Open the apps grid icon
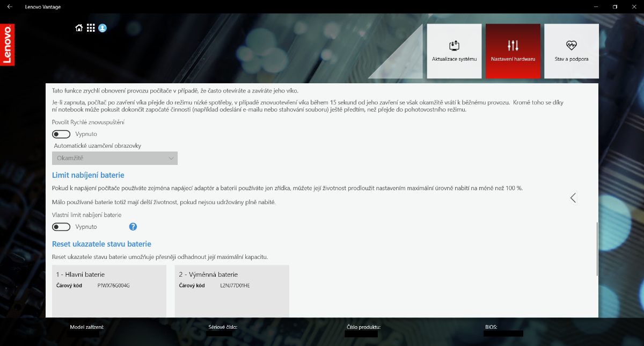The width and height of the screenshot is (644, 346). click(x=91, y=28)
